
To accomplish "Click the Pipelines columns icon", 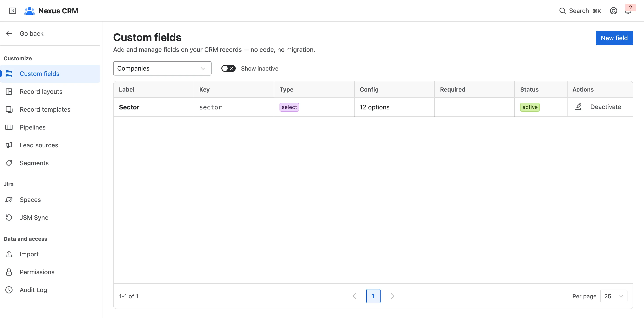I will [9, 127].
